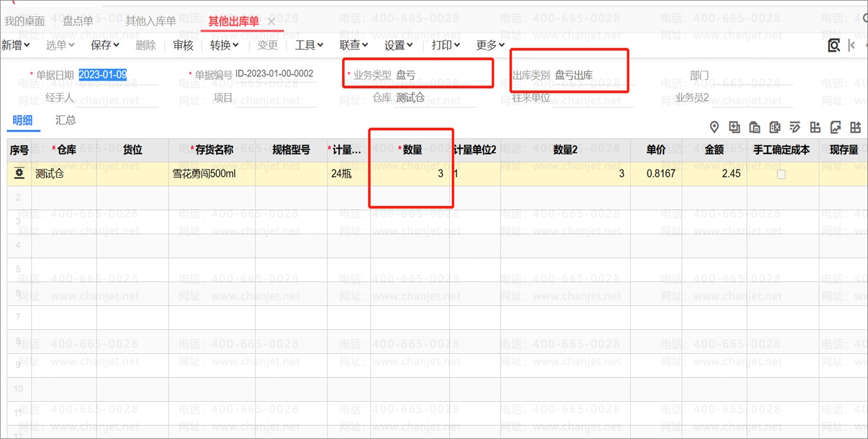Screen dimensions: 868x439
Task: Click the 金额 column header
Action: [x=714, y=150]
